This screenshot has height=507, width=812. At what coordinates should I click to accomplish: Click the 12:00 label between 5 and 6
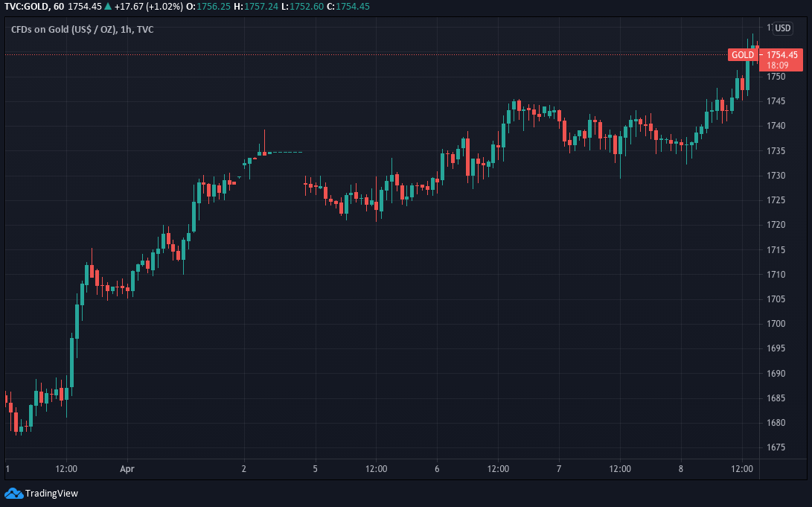[x=376, y=469]
